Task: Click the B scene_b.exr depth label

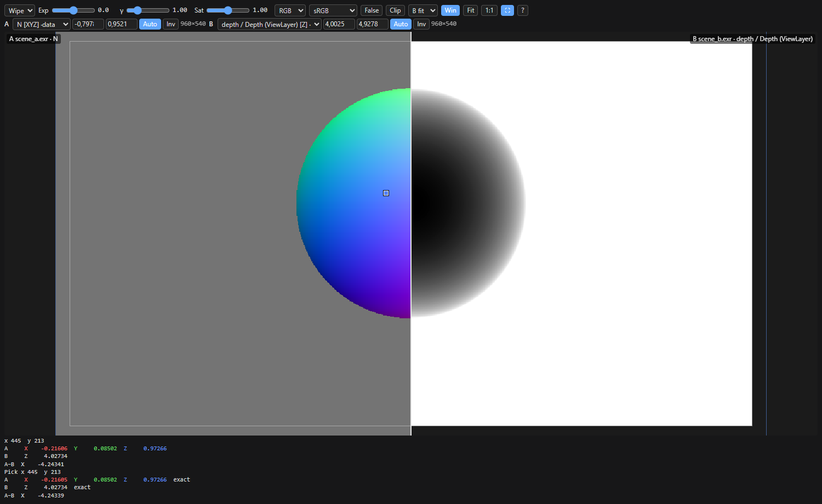Action: point(752,39)
